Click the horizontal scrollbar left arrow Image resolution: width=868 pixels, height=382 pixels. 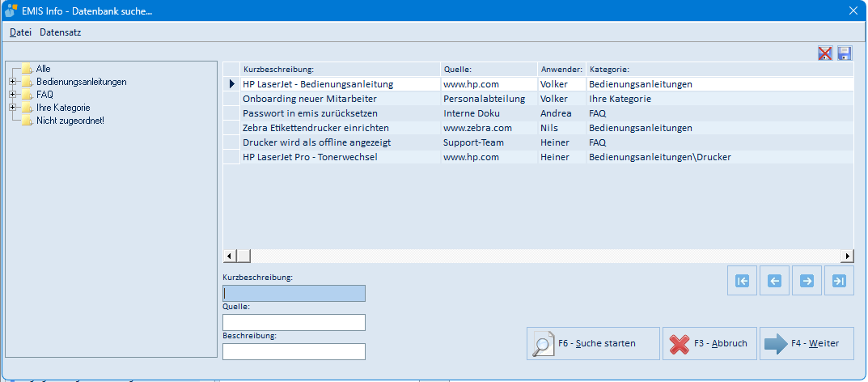click(x=229, y=257)
